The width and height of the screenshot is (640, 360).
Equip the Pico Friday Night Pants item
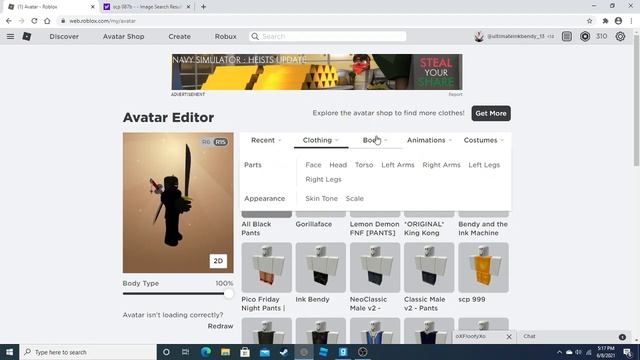267,267
